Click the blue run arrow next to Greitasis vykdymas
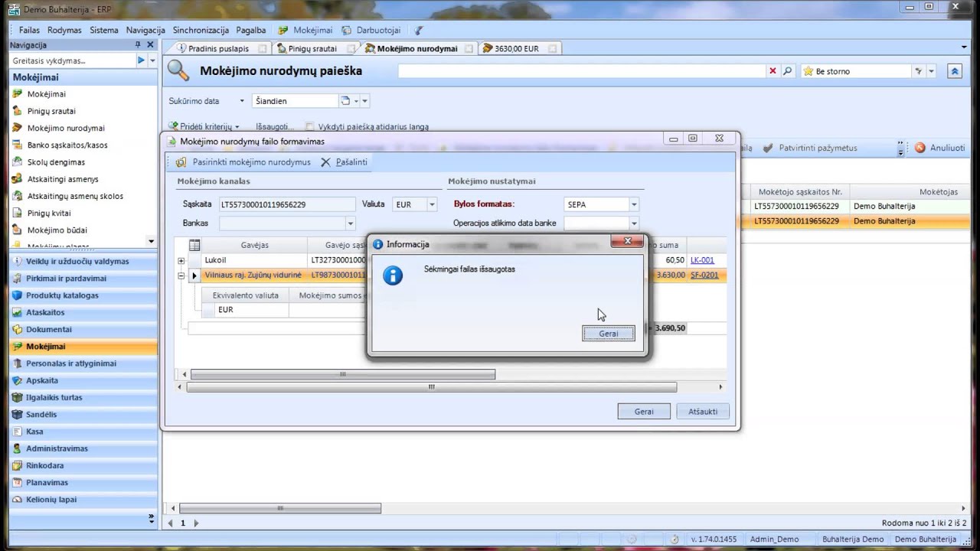 pyautogui.click(x=141, y=60)
